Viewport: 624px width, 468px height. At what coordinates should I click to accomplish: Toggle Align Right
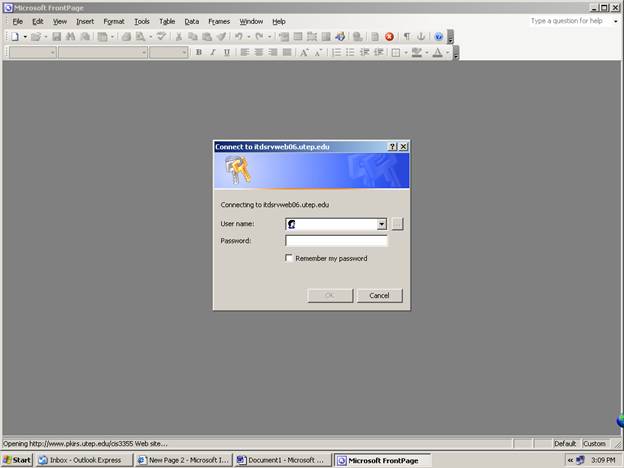tap(273, 53)
